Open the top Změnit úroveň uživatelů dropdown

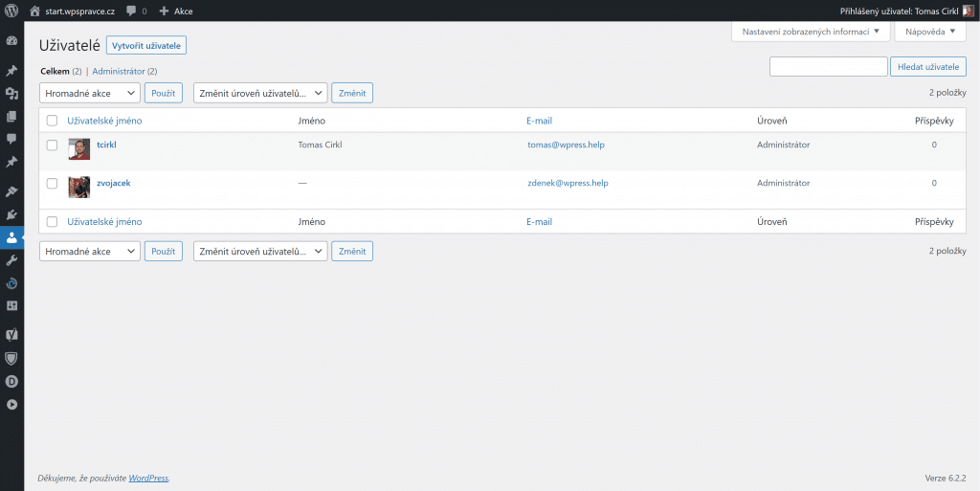(260, 93)
